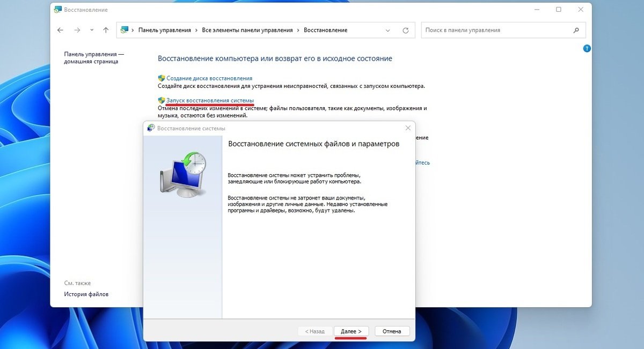This screenshot has height=349, width=644.
Task: Open the История файлов link
Action: pos(86,294)
